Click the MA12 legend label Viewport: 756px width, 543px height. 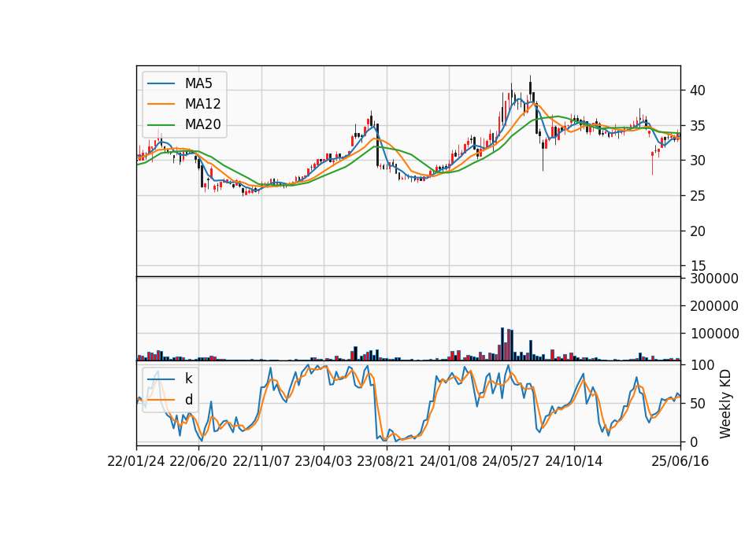click(202, 104)
